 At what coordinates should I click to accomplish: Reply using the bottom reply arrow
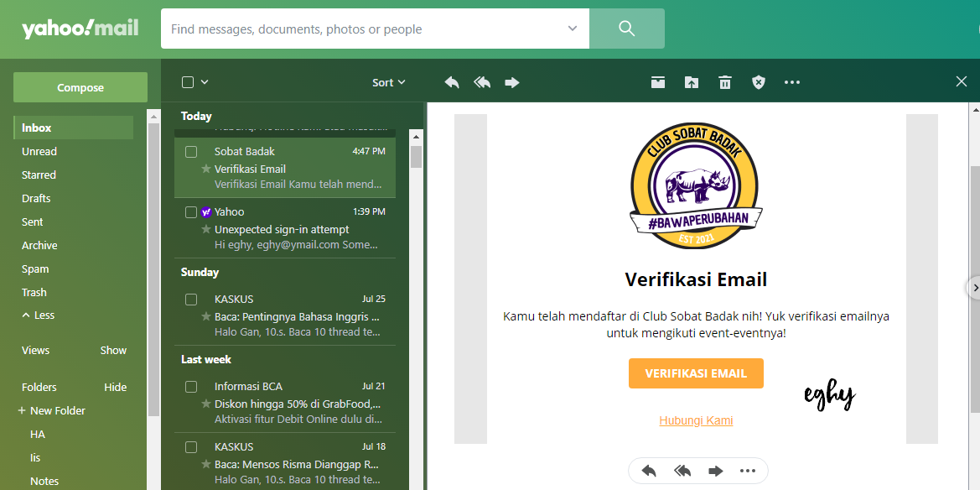pos(649,471)
